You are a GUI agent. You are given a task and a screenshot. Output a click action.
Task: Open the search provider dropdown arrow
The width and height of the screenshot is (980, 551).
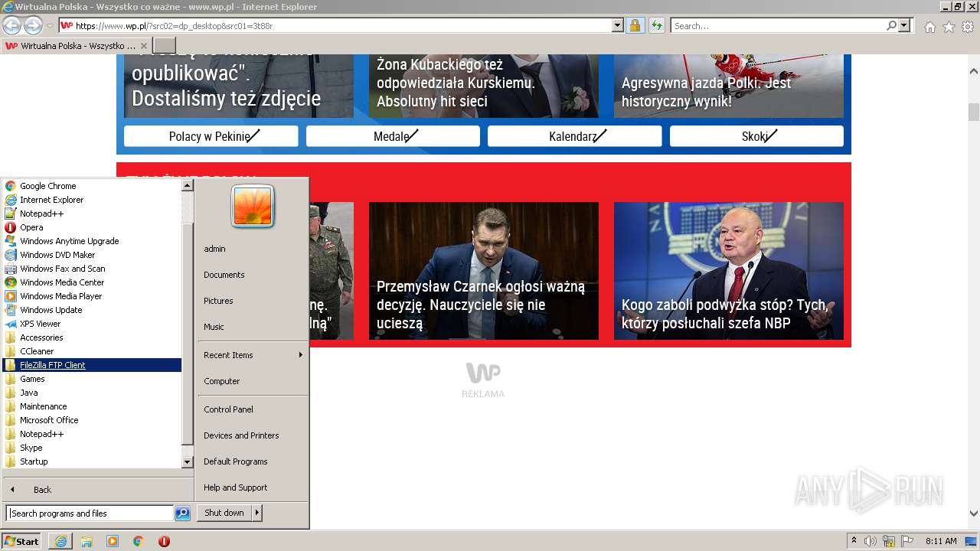pyautogui.click(x=904, y=25)
